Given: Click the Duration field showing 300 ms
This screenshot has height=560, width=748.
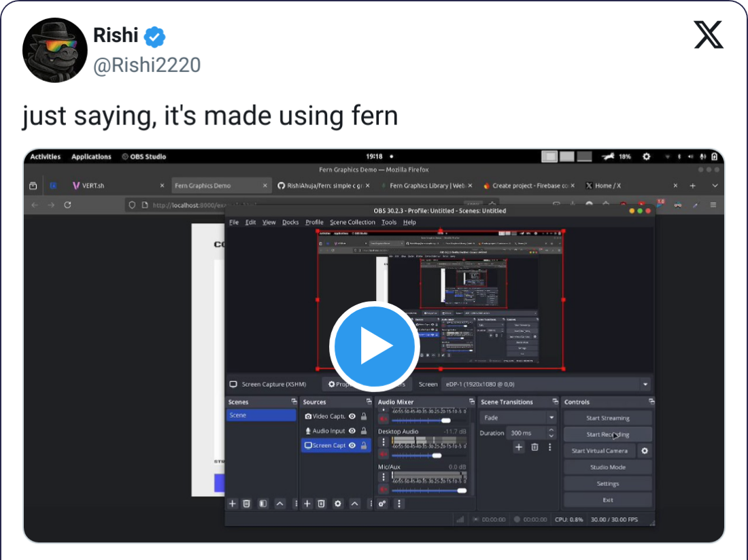Looking at the screenshot, I should pos(522,433).
